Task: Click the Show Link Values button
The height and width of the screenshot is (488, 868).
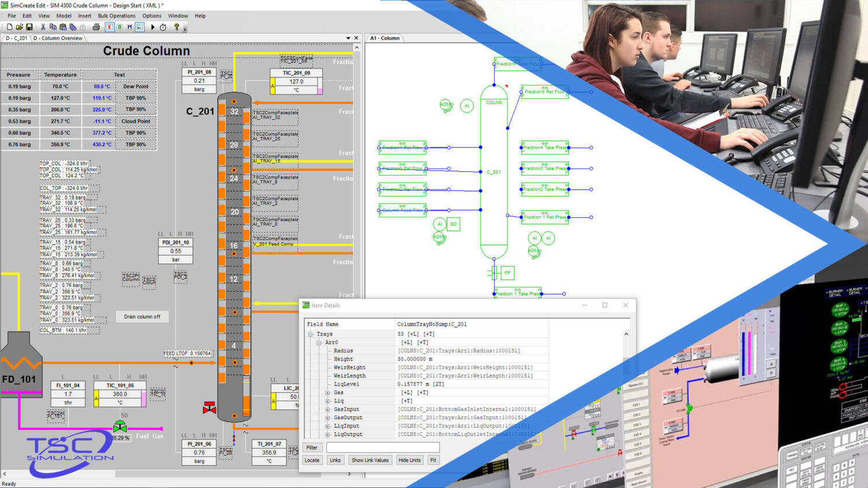Action: [x=370, y=460]
